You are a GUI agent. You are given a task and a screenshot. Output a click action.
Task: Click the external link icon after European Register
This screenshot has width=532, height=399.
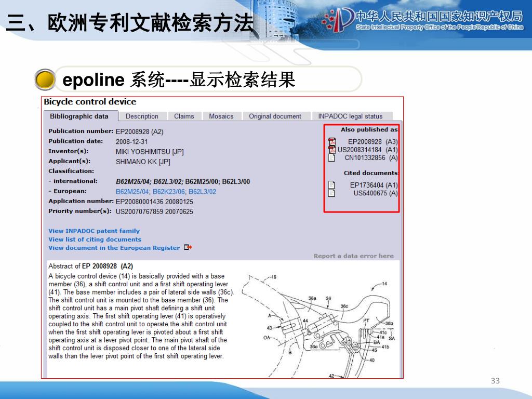click(188, 247)
